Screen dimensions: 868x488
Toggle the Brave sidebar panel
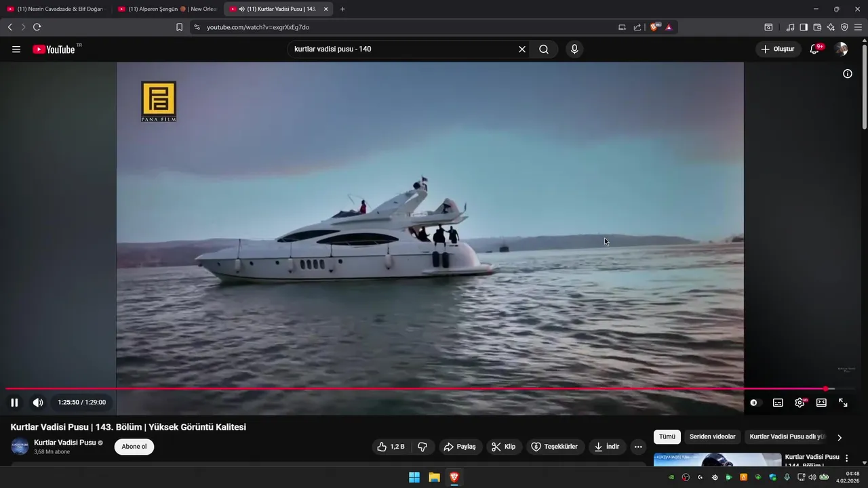click(804, 27)
